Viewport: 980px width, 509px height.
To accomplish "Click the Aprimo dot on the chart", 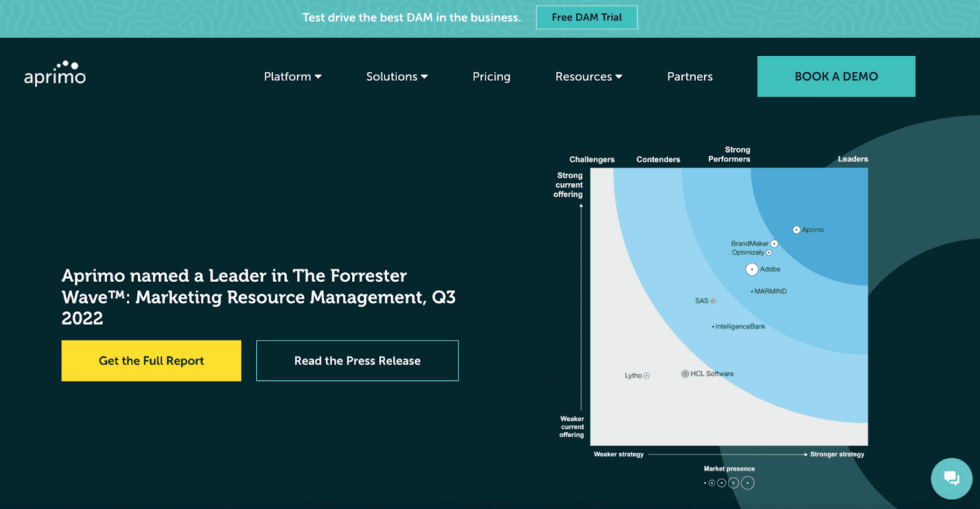I will pyautogui.click(x=796, y=230).
